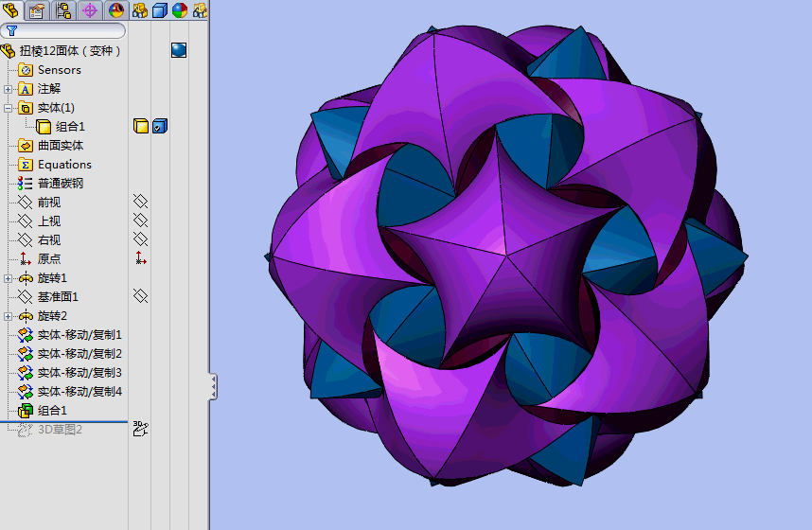Select the part root 扭棱12面体（变种）
This screenshot has width=812, height=530.
(70, 51)
